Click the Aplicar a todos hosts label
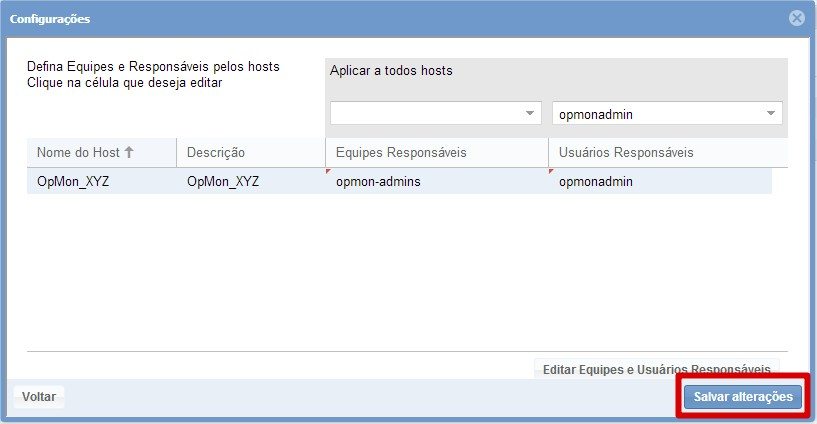817x424 pixels. pos(391,71)
